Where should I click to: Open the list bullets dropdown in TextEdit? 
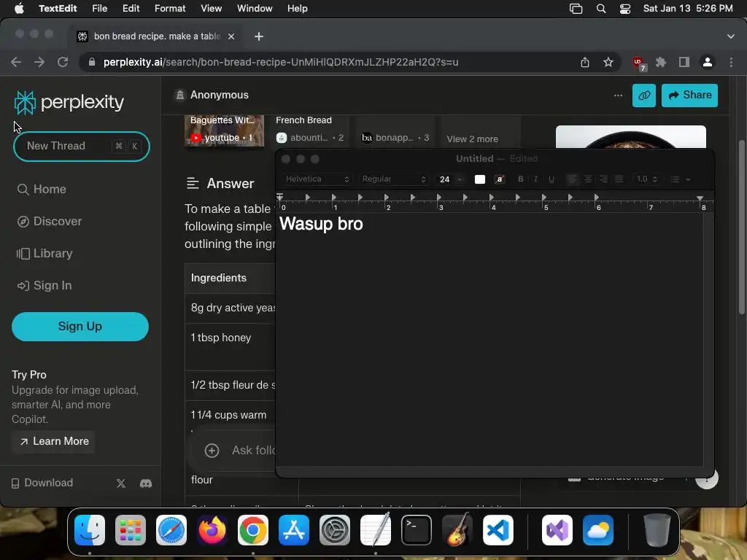[681, 179]
